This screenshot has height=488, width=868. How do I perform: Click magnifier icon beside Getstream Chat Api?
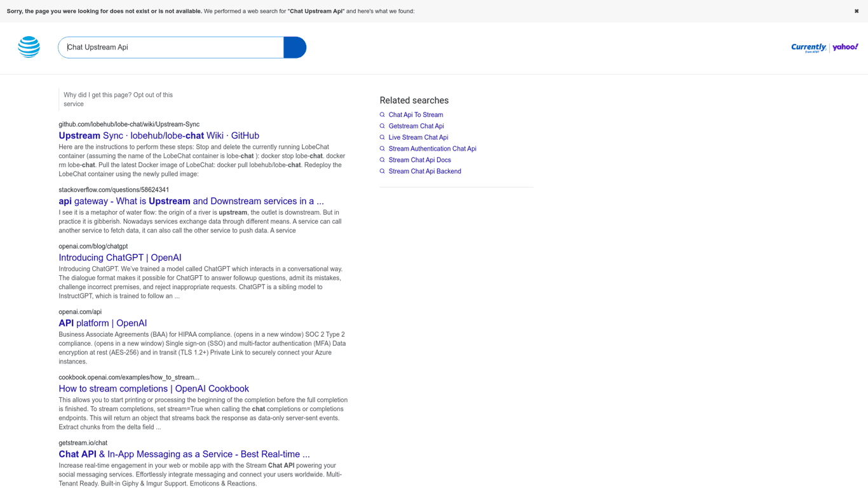tap(382, 126)
